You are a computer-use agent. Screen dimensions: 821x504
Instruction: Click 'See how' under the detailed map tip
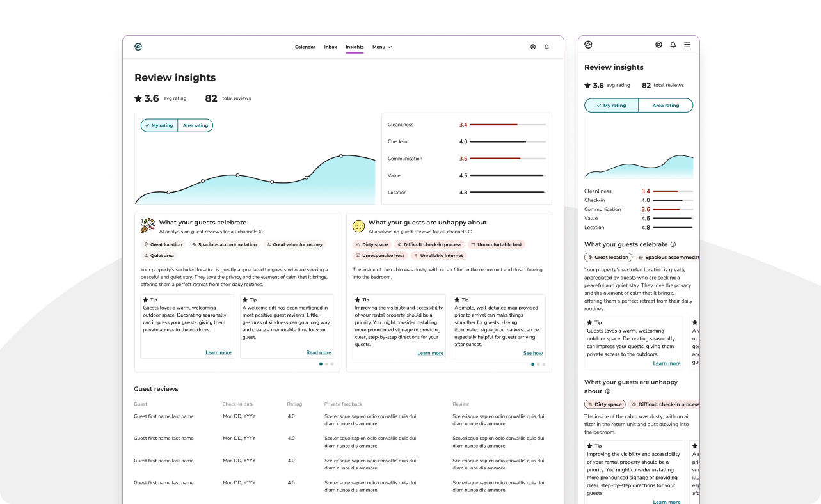point(533,353)
